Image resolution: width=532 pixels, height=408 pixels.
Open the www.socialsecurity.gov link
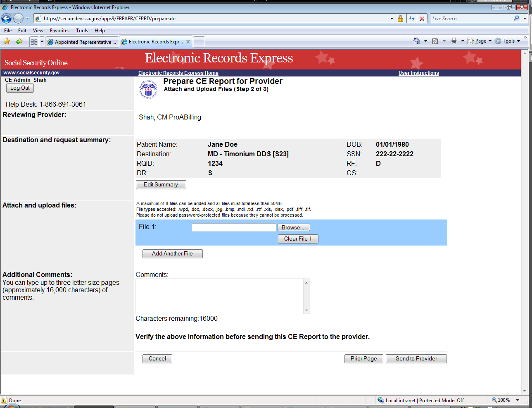point(31,73)
